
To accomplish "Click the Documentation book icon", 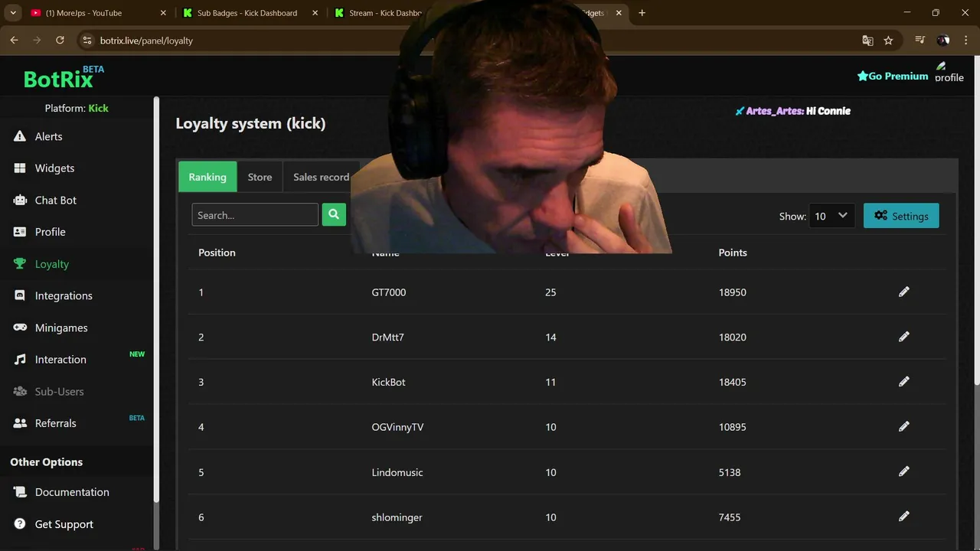I will [20, 492].
